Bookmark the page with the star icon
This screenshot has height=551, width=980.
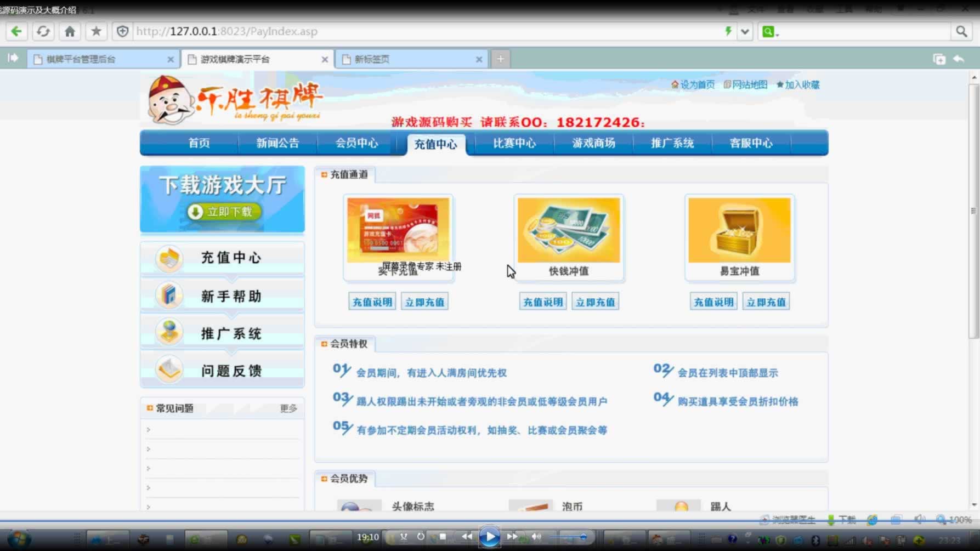tap(96, 31)
